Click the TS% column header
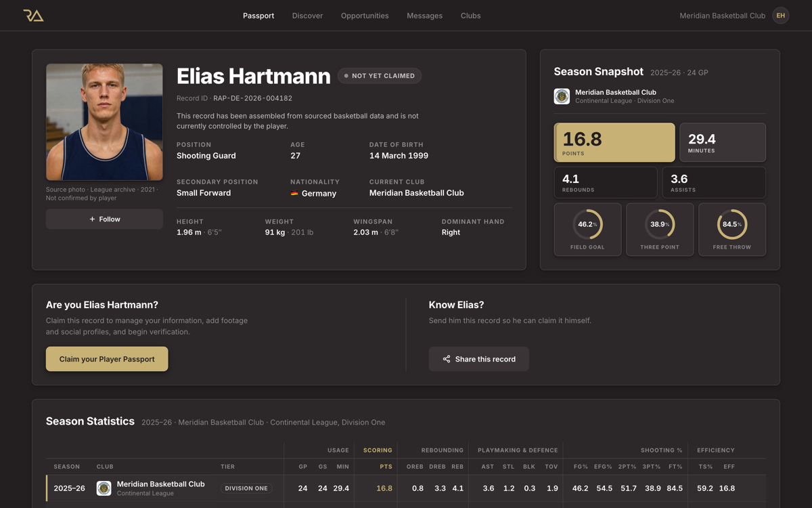 tap(706, 467)
